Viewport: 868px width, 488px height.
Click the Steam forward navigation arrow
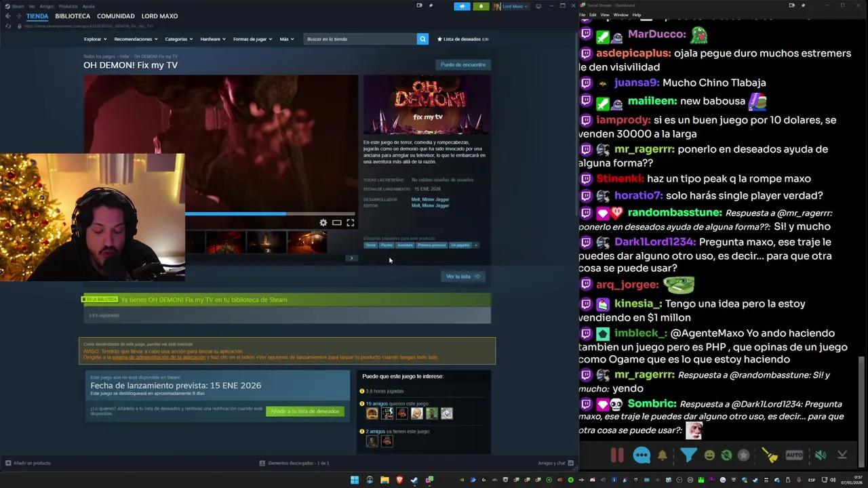click(18, 16)
